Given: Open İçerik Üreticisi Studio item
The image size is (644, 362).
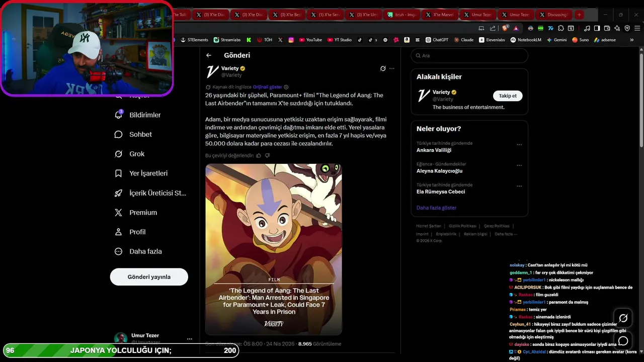Looking at the screenshot, I should [151, 193].
